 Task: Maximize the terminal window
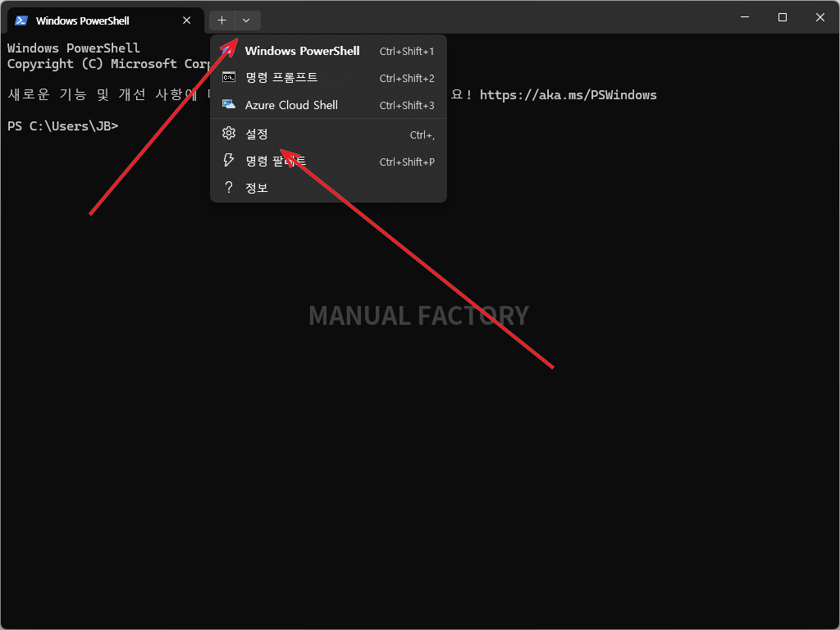[x=782, y=17]
